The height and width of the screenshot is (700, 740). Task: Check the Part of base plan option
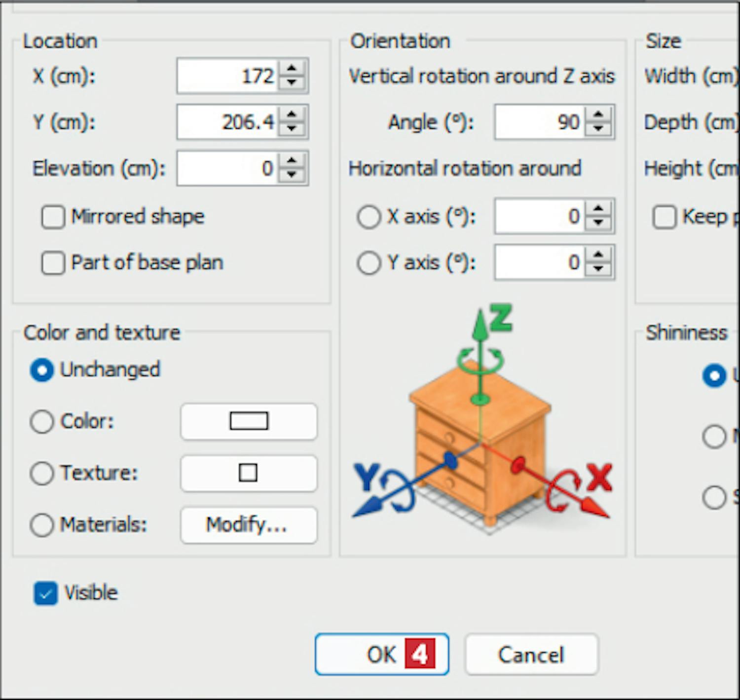point(53,263)
